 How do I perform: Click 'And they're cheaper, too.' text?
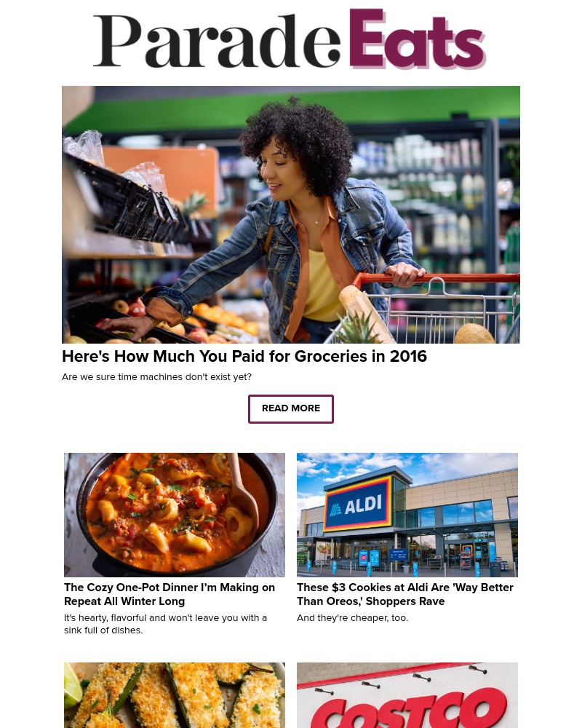353,618
